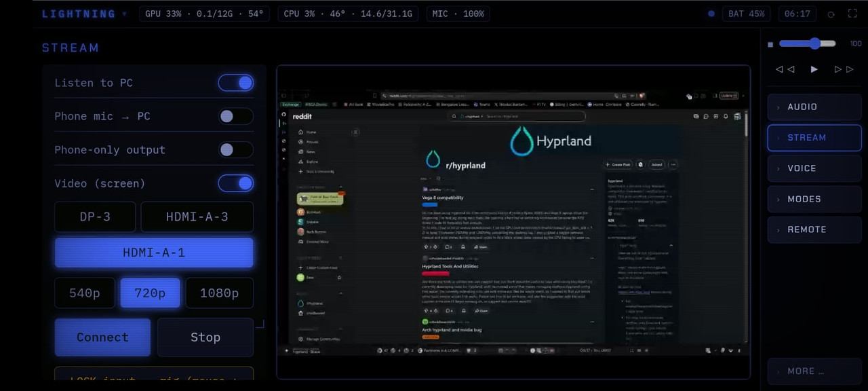Choose 1080p stream resolution

(220, 293)
